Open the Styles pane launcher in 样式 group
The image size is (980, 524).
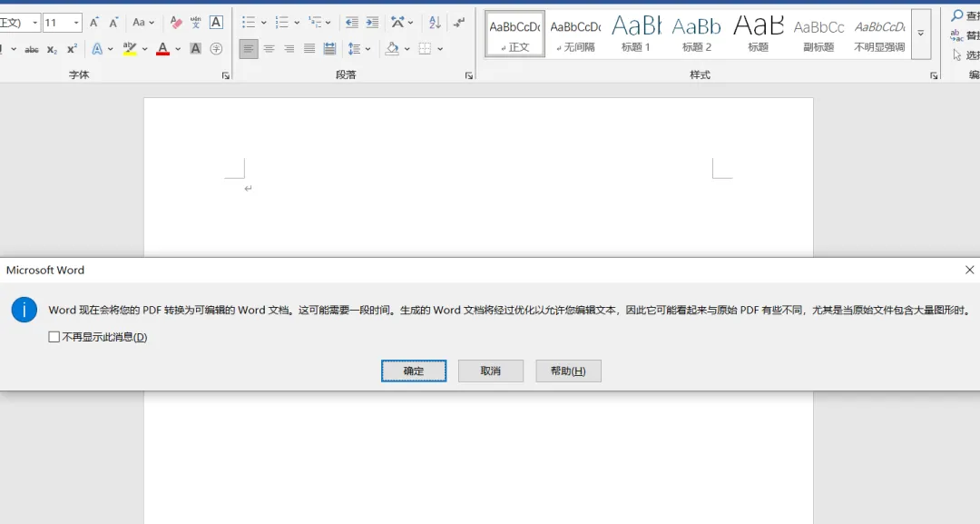click(934, 75)
